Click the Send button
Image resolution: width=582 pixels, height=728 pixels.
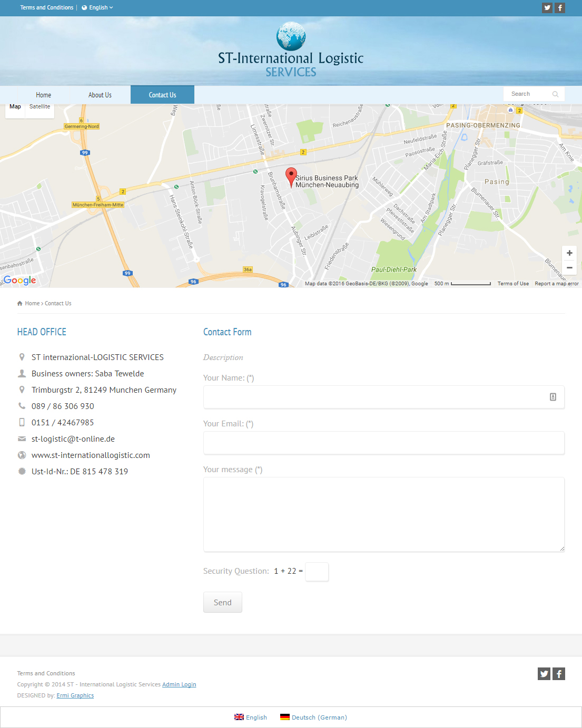point(223,602)
